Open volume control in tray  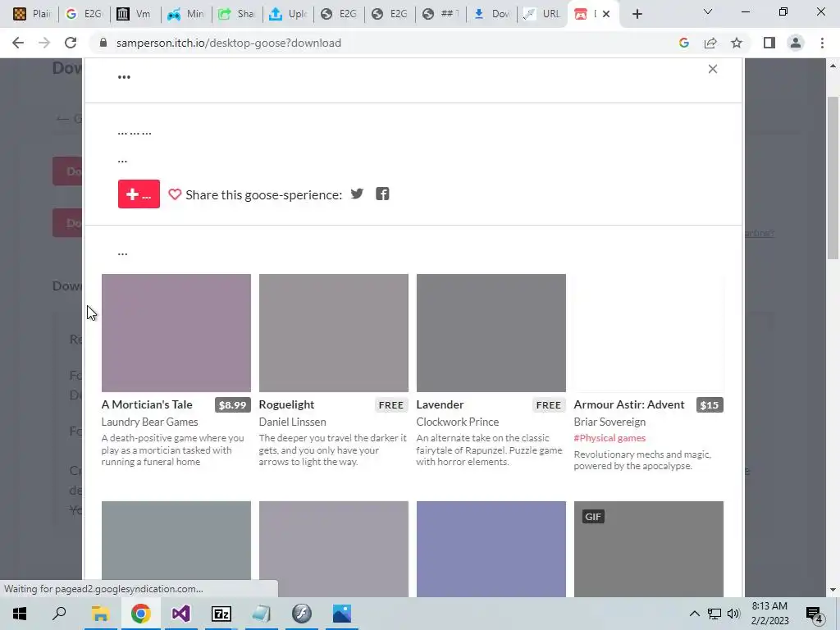coord(733,614)
